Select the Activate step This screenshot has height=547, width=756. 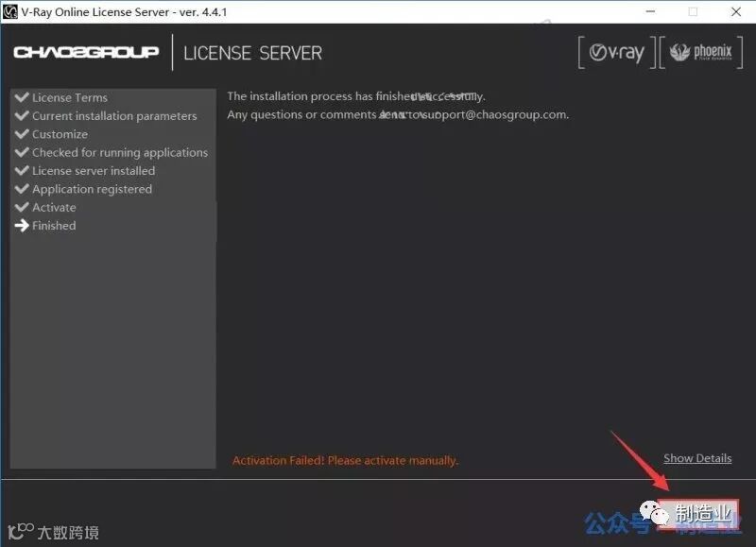pos(54,207)
